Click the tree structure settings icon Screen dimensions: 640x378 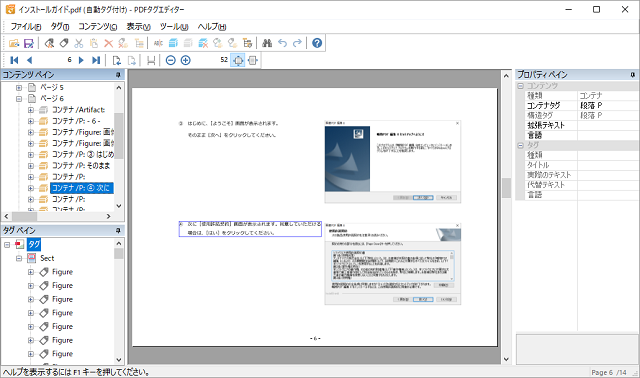pos(247,43)
